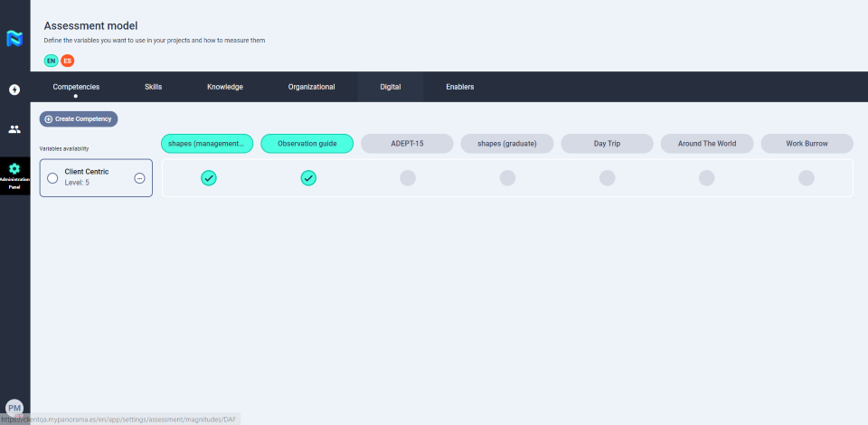Open the Enablers tab
868x425 pixels.
click(x=459, y=87)
